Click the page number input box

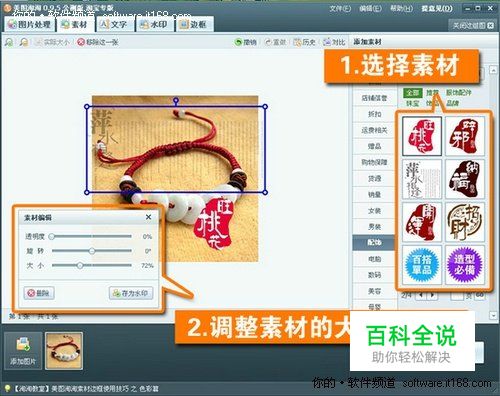tap(457, 295)
